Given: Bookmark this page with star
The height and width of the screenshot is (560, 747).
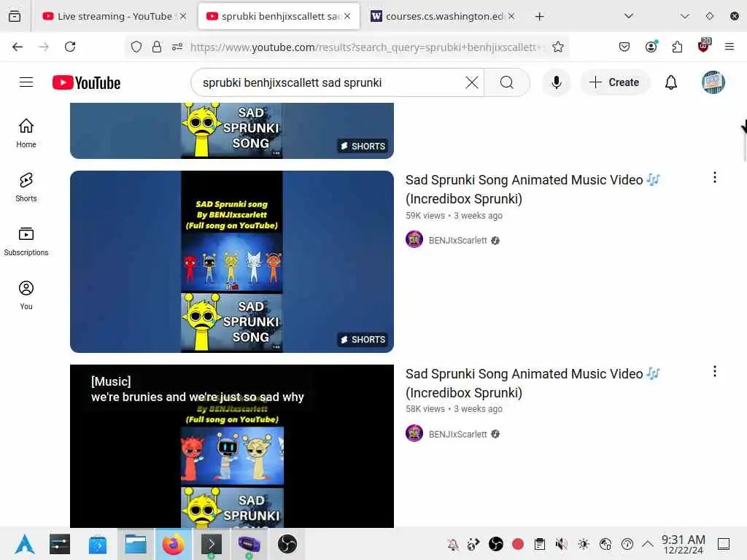Looking at the screenshot, I should pos(558,47).
